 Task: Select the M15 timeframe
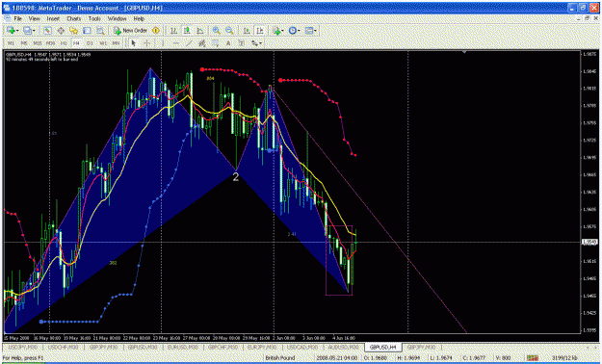tap(38, 43)
